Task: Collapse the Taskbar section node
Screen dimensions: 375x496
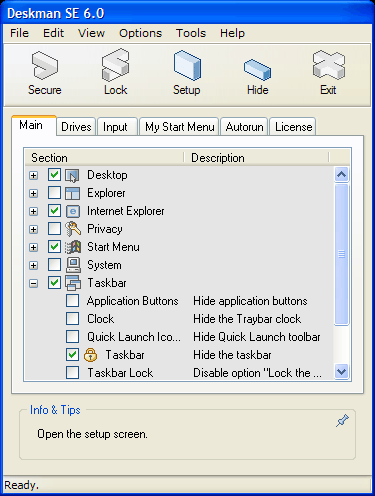Action: pyautogui.click(x=33, y=283)
